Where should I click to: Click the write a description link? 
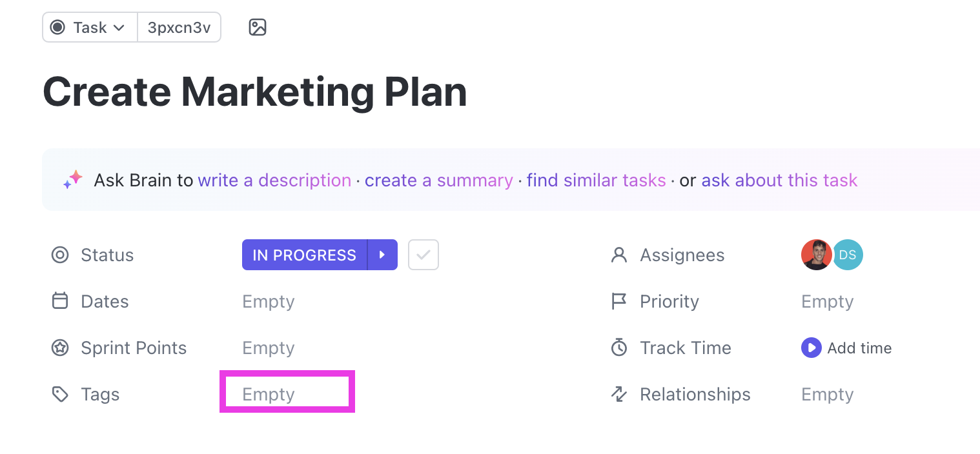tap(274, 181)
